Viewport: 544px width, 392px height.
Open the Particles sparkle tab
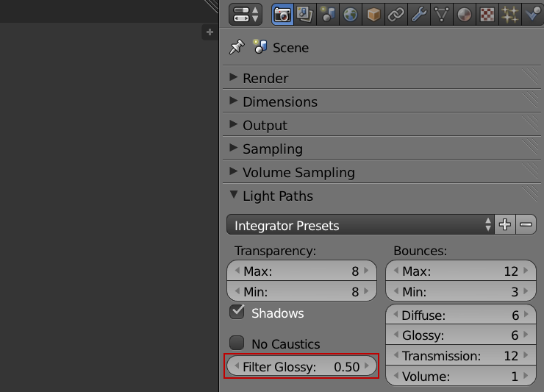tap(509, 15)
